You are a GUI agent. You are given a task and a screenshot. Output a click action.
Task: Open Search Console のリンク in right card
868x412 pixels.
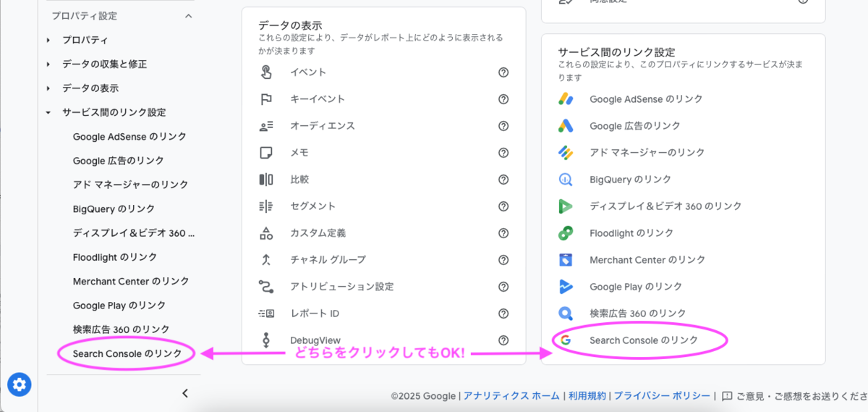click(644, 340)
